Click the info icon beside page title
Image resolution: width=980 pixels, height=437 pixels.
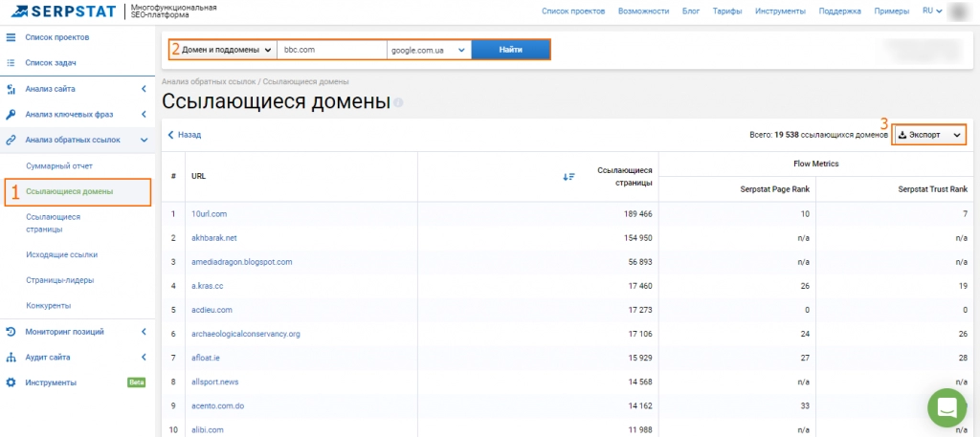(399, 102)
